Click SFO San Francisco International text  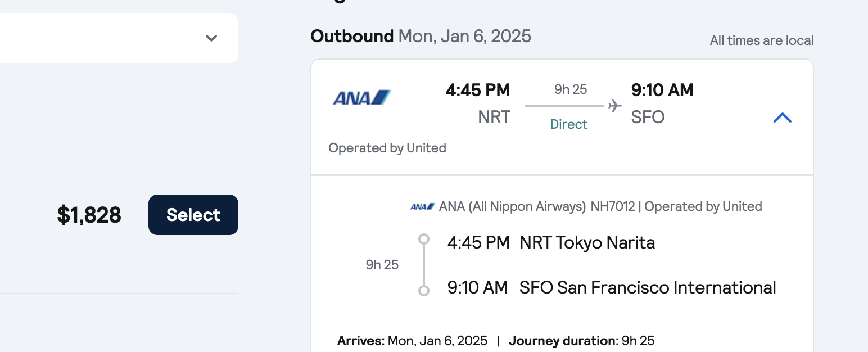[648, 288]
